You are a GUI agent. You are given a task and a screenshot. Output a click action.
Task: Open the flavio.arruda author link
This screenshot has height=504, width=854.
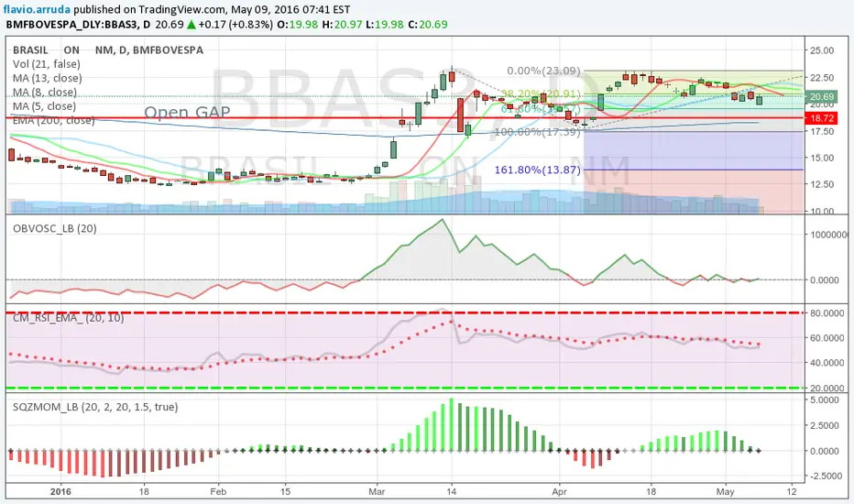pyautogui.click(x=37, y=9)
